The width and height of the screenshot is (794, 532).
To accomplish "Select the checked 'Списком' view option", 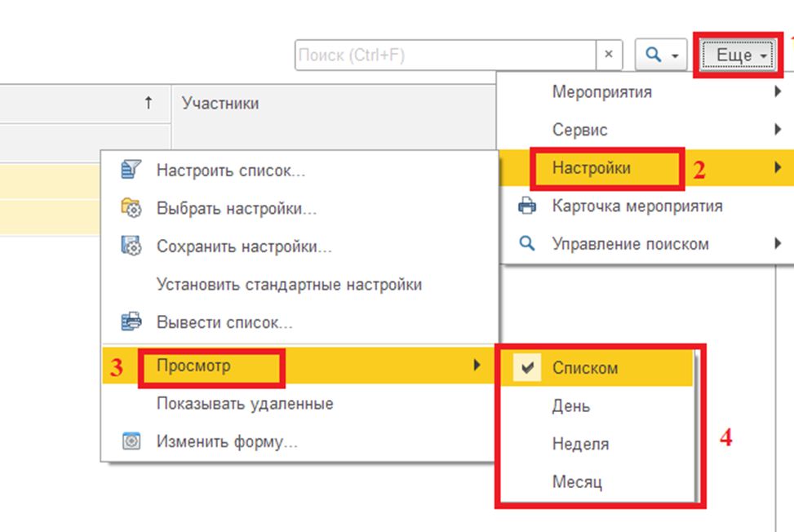I will point(585,368).
